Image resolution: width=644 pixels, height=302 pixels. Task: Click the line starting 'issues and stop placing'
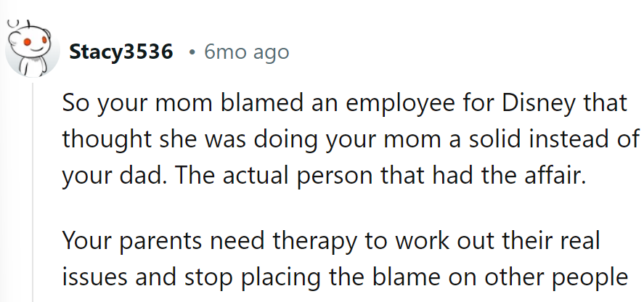343,277
